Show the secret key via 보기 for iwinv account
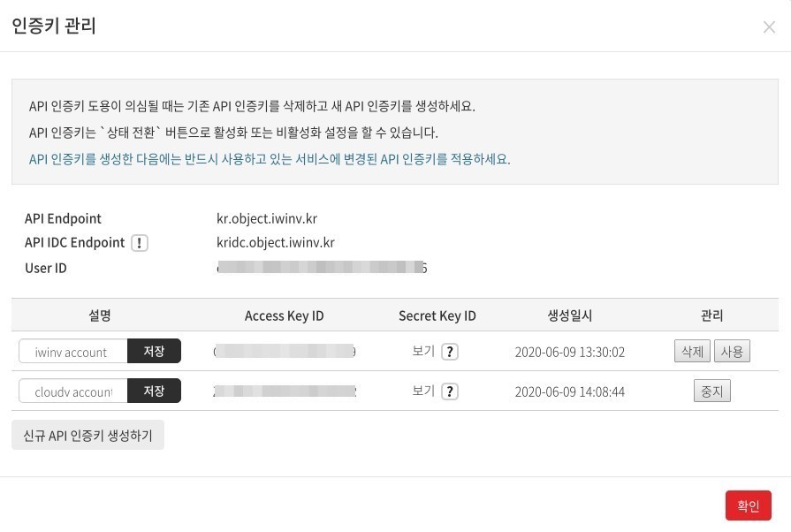791x532 pixels. [x=423, y=351]
